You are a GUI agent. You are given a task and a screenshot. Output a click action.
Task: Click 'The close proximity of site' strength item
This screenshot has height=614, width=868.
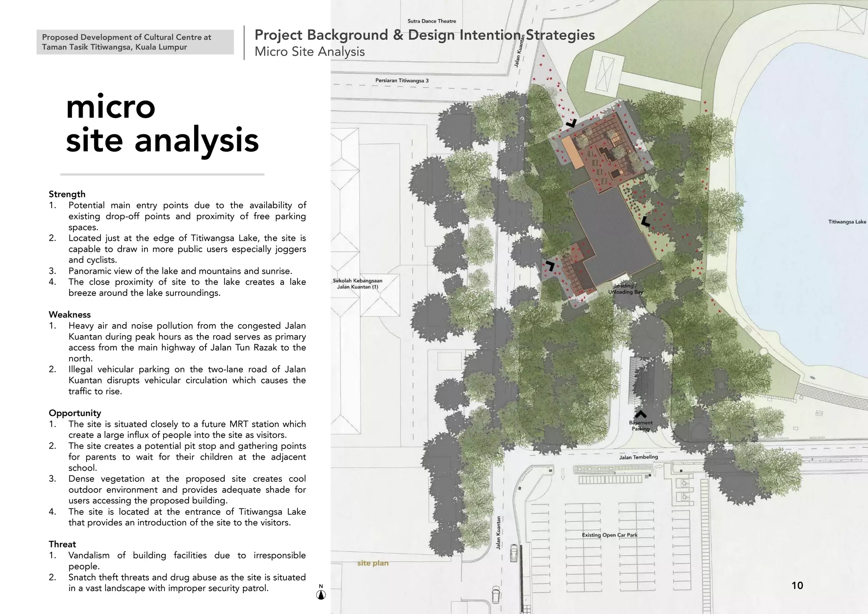177,287
